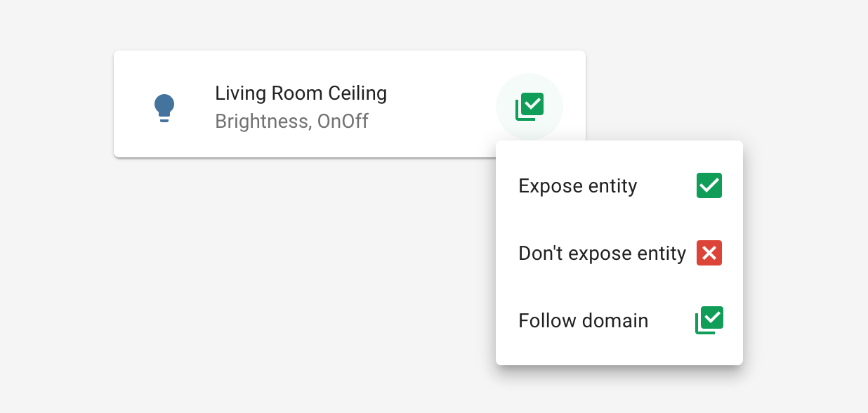Click the green checkmark beside Expose entity
Viewport: 868px width, 413px height.
709,185
